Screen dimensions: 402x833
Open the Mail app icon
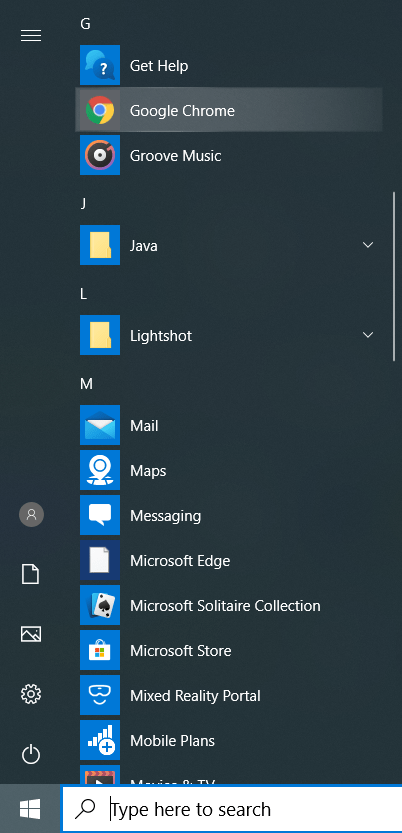click(100, 425)
